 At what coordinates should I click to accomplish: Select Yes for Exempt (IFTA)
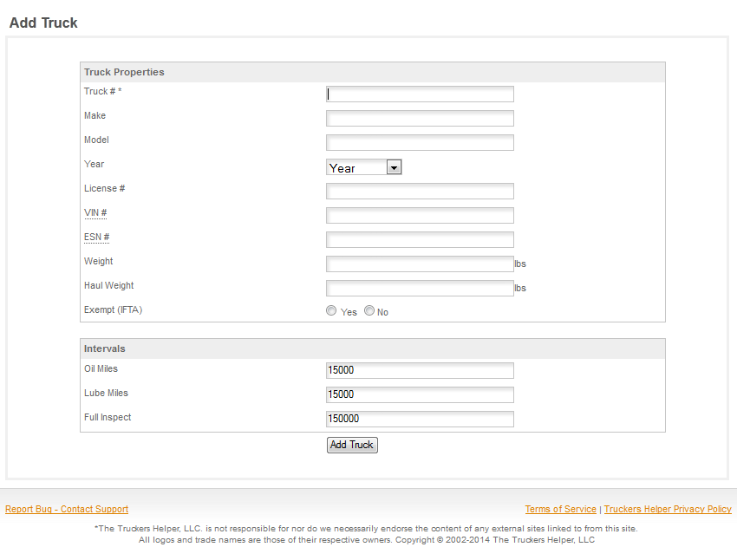[331, 310]
